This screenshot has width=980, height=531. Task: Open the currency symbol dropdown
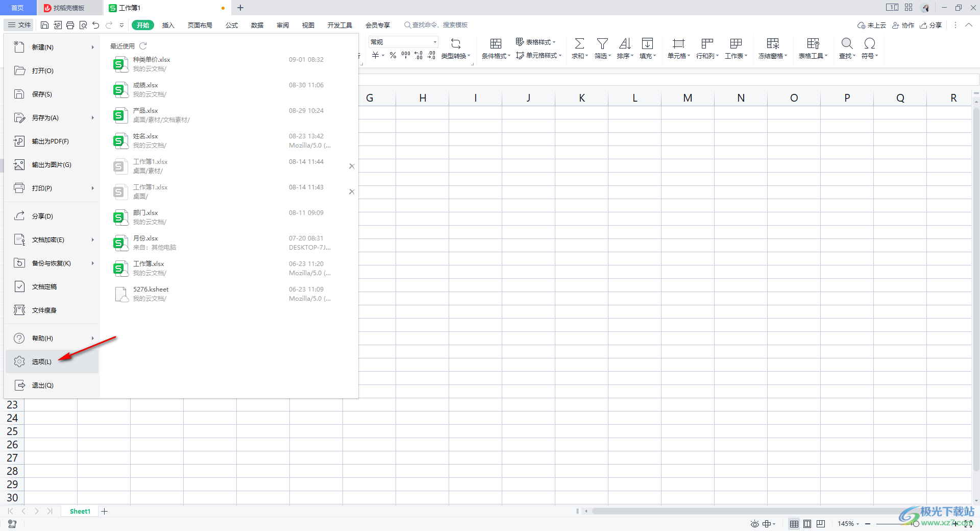(383, 55)
